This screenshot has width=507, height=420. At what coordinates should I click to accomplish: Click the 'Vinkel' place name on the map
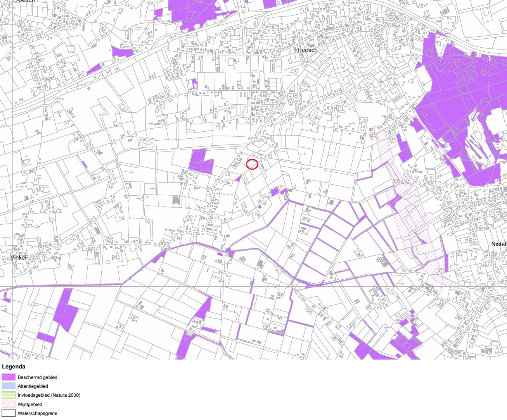click(x=19, y=258)
